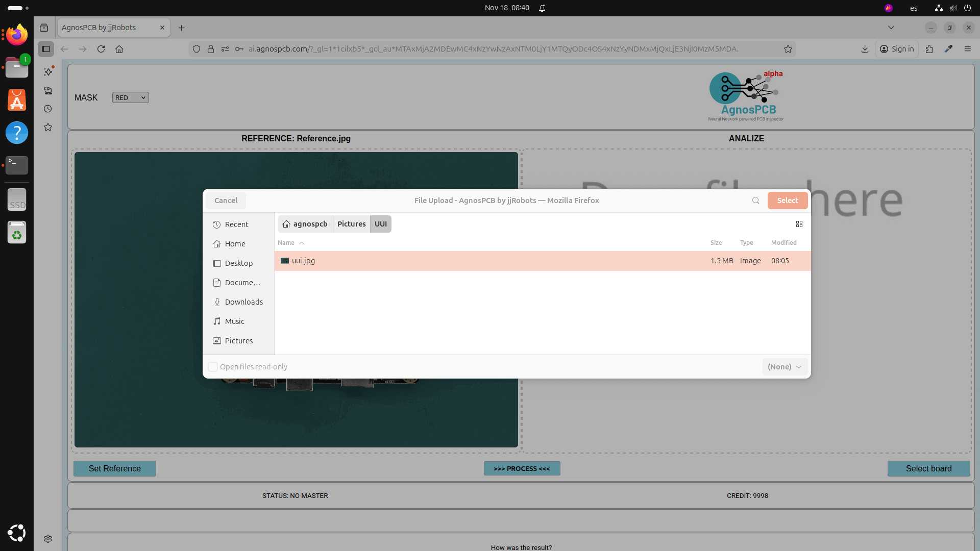Switch to grid view in file chooser

799,224
